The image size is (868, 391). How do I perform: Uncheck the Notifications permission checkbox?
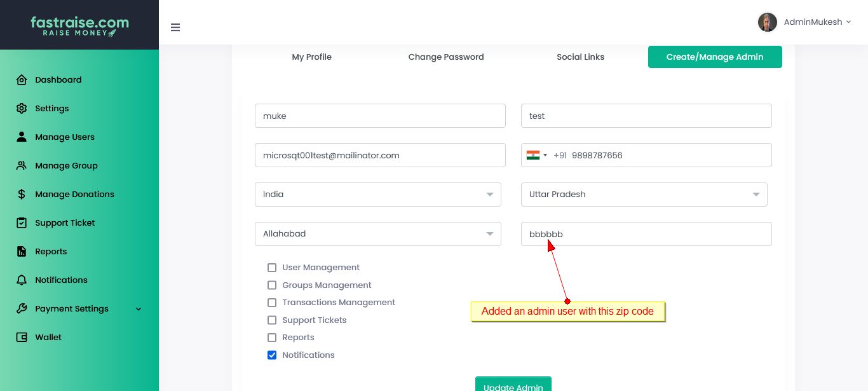(x=272, y=355)
